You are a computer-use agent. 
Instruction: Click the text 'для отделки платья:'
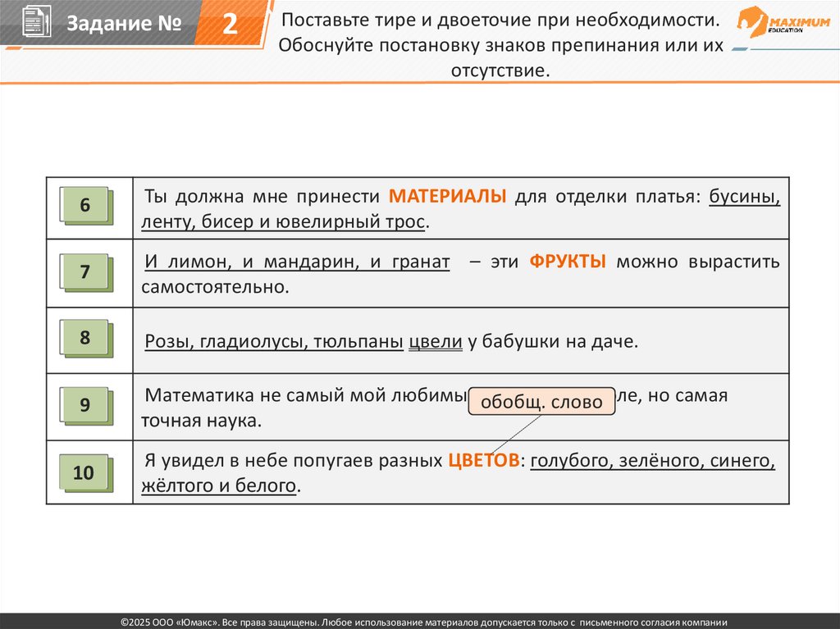(x=608, y=196)
